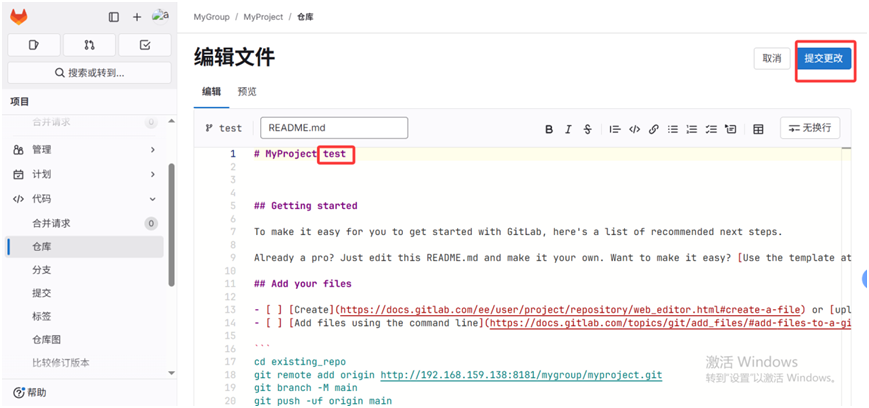Click the 提交更改 button
869x408 pixels.
824,58
